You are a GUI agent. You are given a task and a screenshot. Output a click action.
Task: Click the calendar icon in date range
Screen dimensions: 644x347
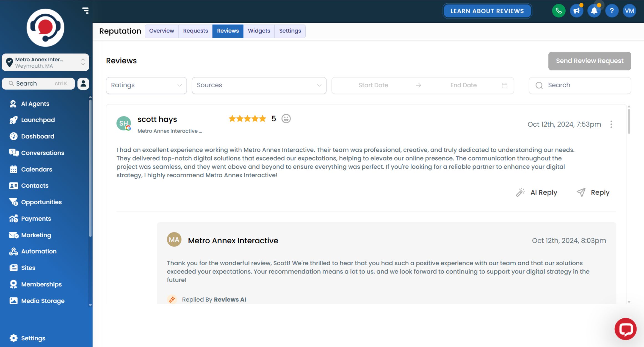[x=505, y=85]
